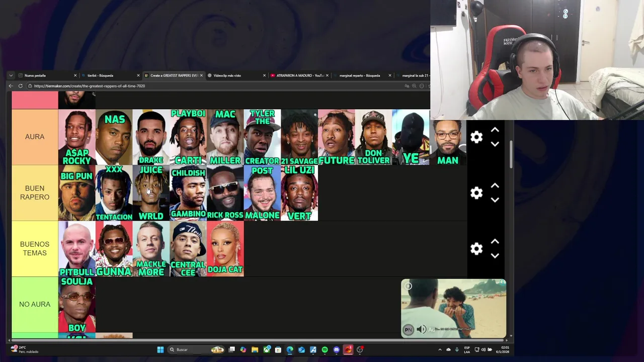Click the AURA tier label
Image resolution: width=644 pixels, height=362 pixels.
35,137
